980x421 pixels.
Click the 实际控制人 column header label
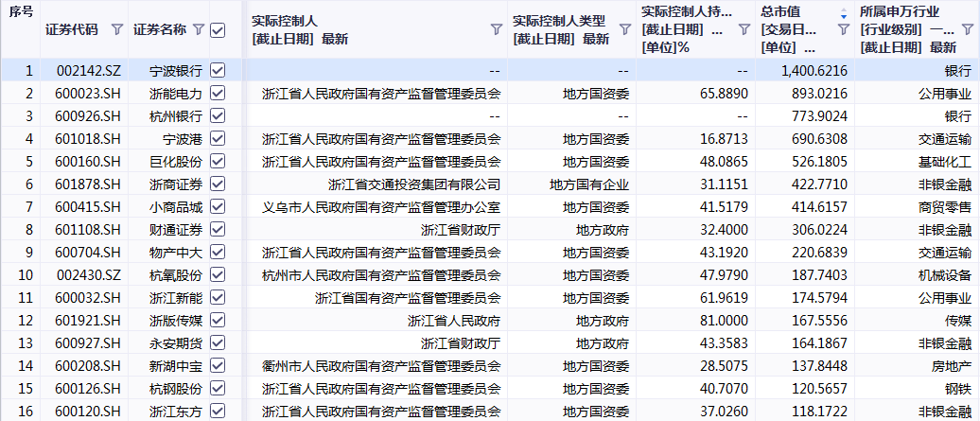pos(285,20)
